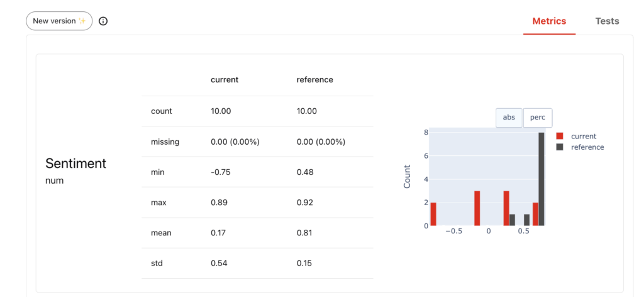
Task: Switch to the Metrics tab
Action: pyautogui.click(x=549, y=21)
